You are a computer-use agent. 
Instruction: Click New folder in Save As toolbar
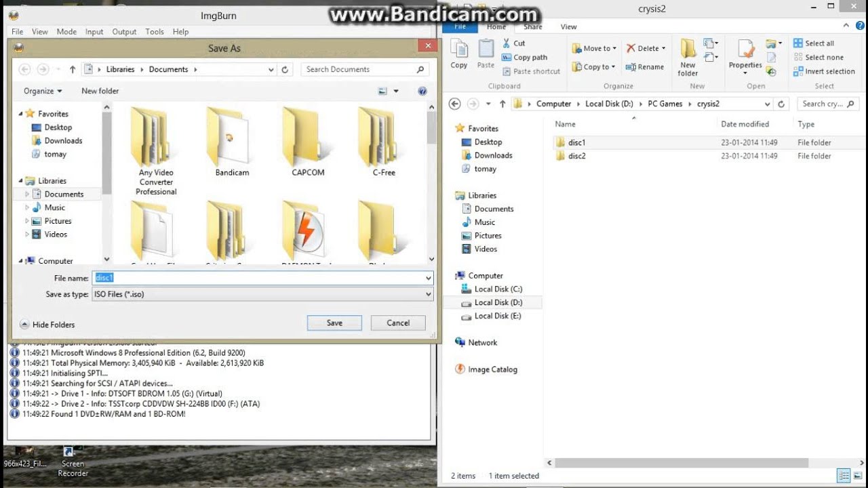(100, 91)
